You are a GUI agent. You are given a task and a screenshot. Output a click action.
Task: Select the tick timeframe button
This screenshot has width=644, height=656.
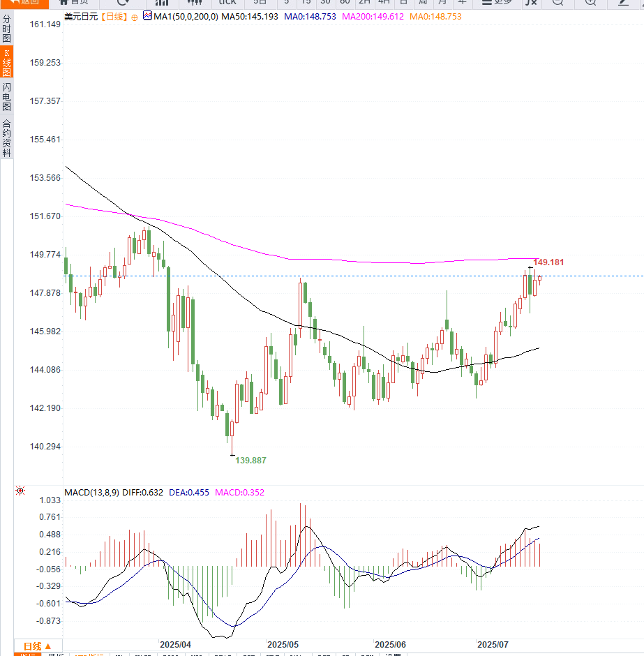coord(227,3)
